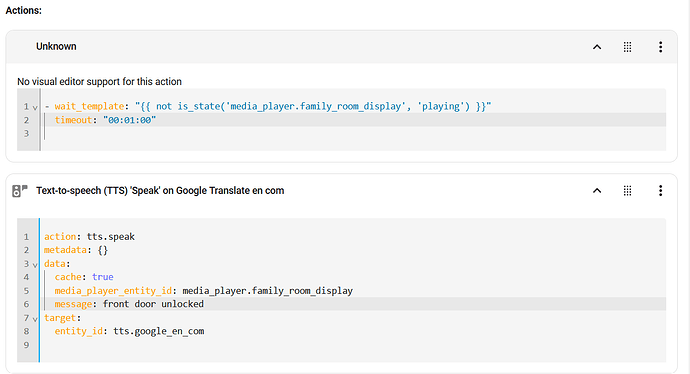Place cursor in the timeout value line
This screenshot has width=690, height=374.
coord(353,120)
